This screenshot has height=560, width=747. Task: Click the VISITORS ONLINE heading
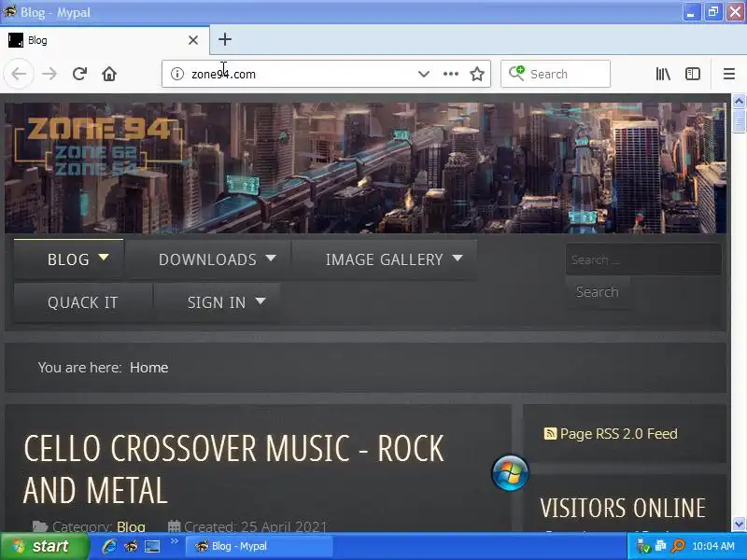pos(623,508)
